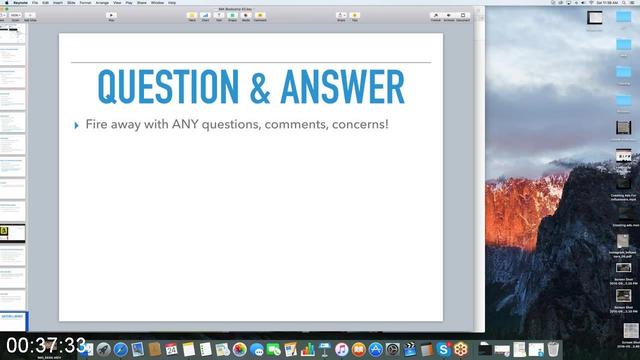
Task: Open Notes from the Dock
Action: coord(189,349)
